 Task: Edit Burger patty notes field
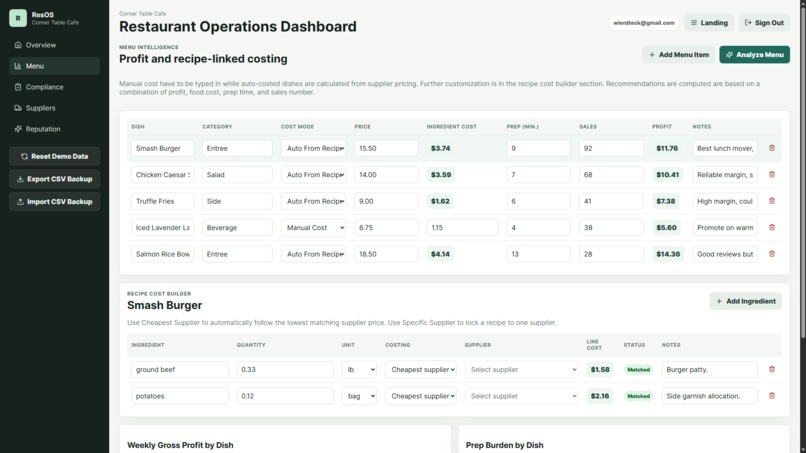(x=709, y=369)
